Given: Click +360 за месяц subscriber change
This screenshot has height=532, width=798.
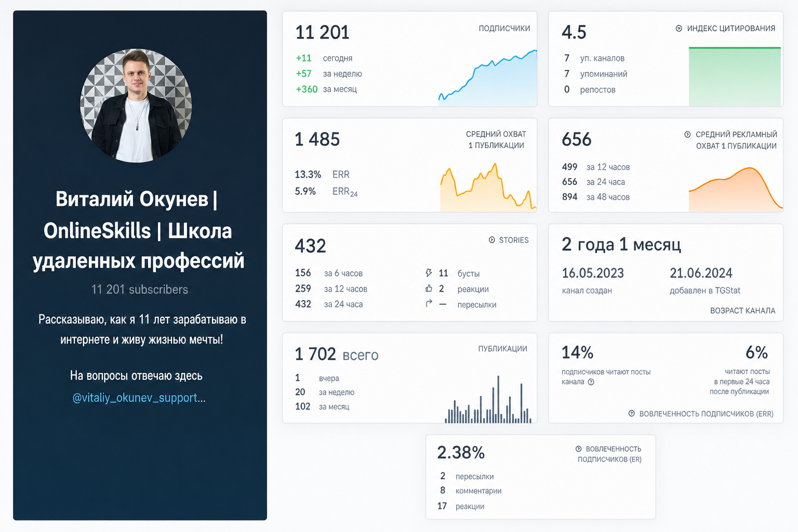Looking at the screenshot, I should 326,89.
